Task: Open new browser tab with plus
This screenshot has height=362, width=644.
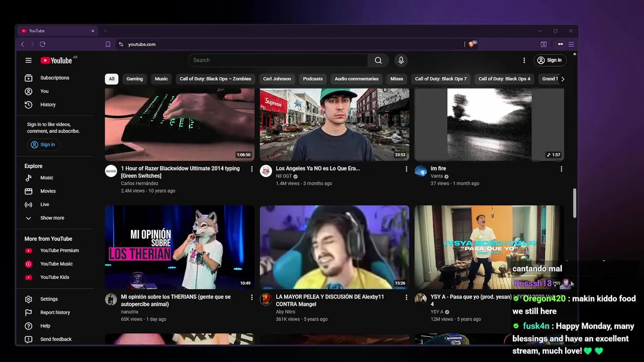Action: click(105, 31)
